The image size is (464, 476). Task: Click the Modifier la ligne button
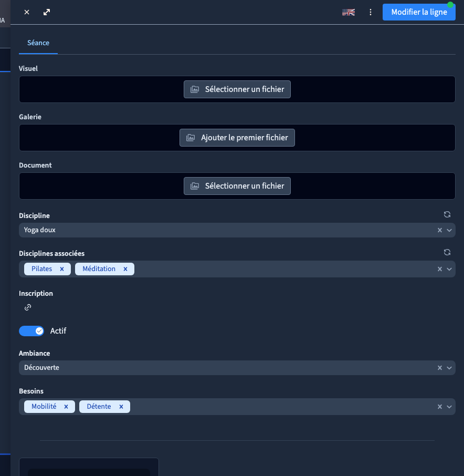pyautogui.click(x=419, y=12)
